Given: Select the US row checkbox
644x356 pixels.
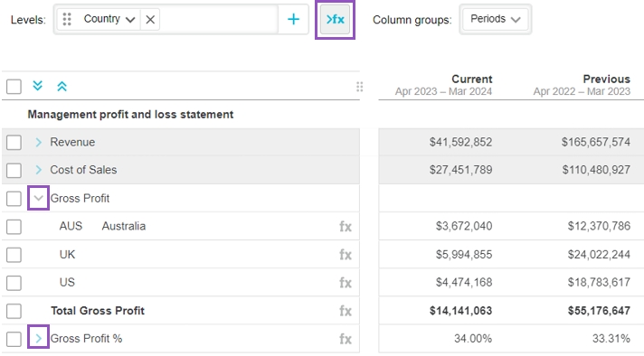Looking at the screenshot, I should [x=14, y=283].
